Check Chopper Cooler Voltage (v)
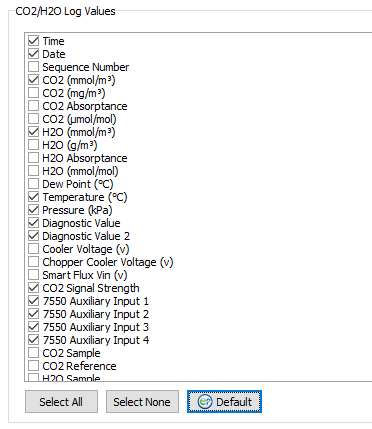Image resolution: width=372 pixels, height=429 pixels. pyautogui.click(x=33, y=262)
